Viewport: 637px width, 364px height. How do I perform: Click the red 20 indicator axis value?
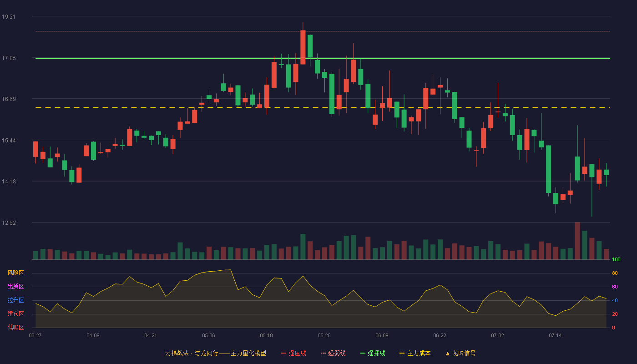click(x=615, y=314)
